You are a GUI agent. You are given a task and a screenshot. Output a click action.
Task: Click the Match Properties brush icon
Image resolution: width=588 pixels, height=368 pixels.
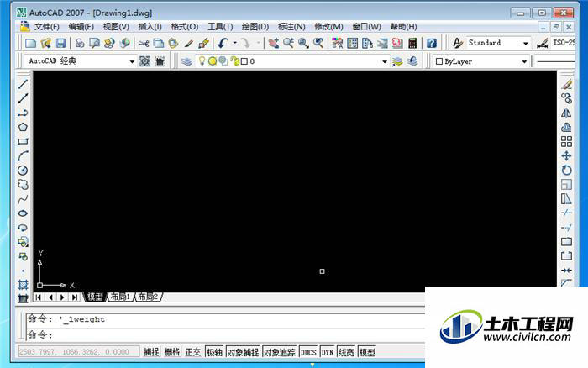pyautogui.click(x=189, y=43)
